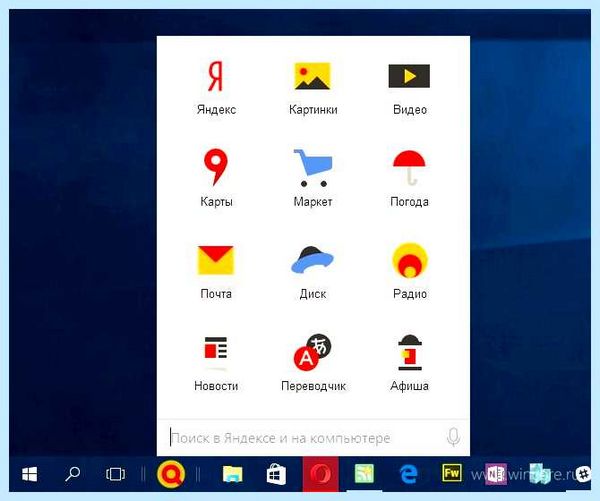Open Adobe Fireworks from taskbar
The height and width of the screenshot is (501, 600).
(452, 473)
